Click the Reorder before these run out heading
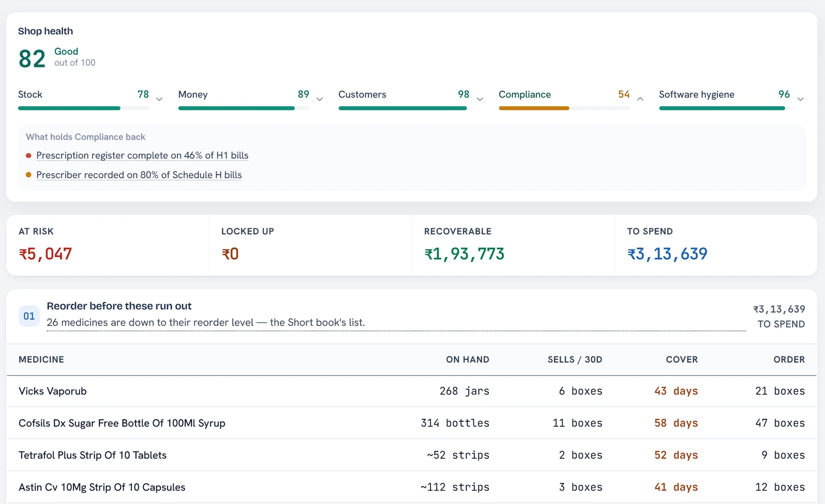 coord(119,306)
